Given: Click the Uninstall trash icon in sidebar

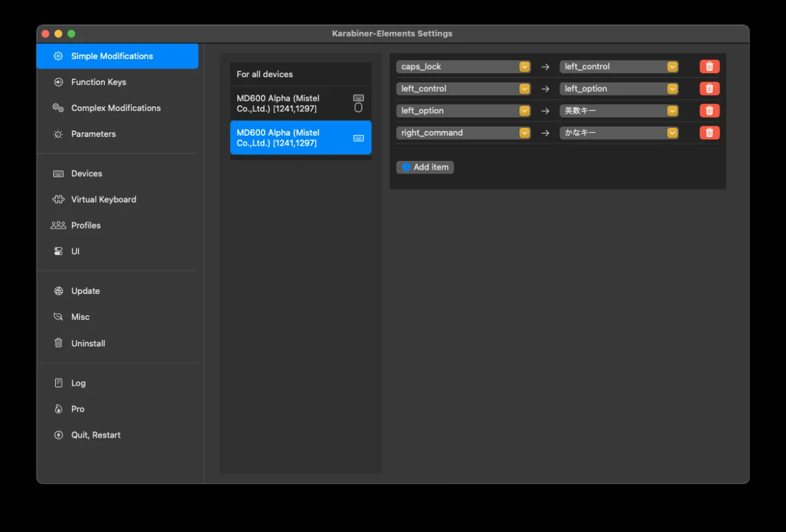Looking at the screenshot, I should click(59, 343).
